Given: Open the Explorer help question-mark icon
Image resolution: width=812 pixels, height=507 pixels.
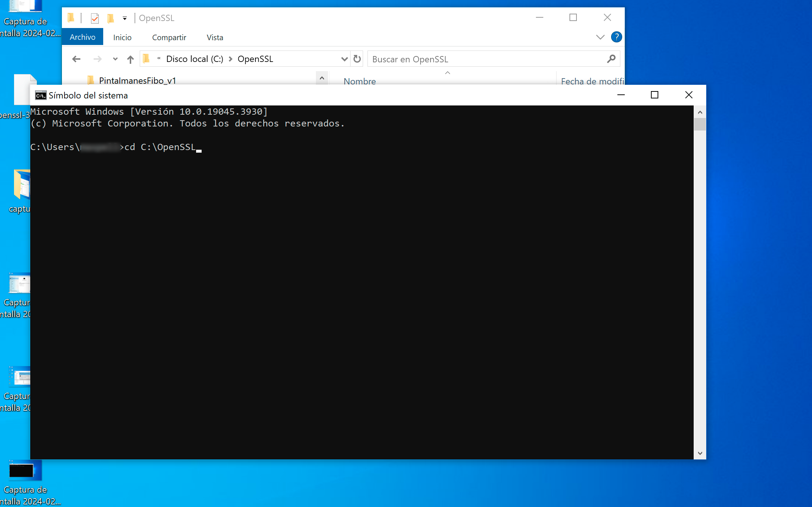Looking at the screenshot, I should coord(616,37).
